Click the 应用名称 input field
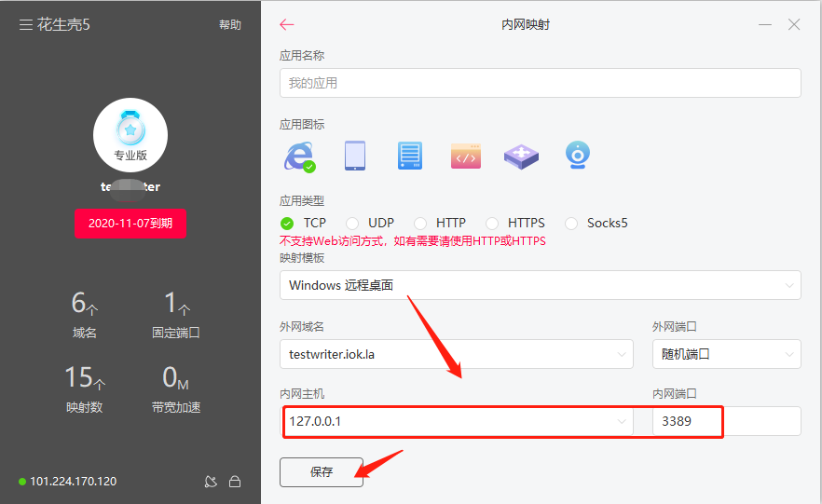This screenshot has width=822, height=504. coord(540,83)
